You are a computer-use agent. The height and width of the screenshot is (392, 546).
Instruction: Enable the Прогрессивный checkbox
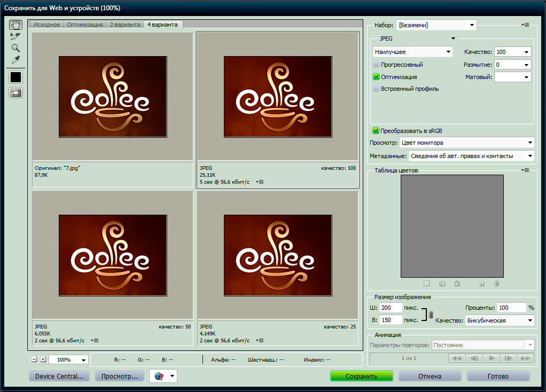point(377,65)
